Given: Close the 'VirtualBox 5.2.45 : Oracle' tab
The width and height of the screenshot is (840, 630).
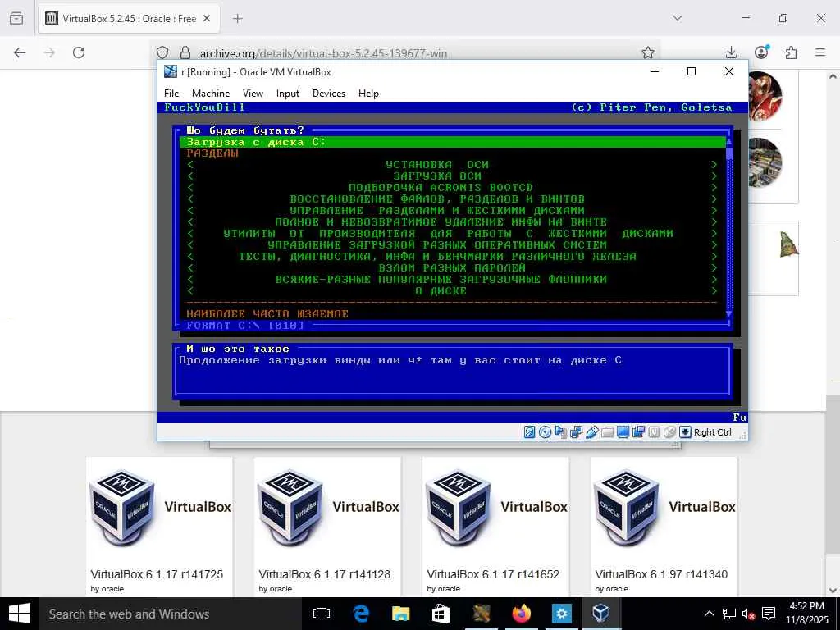Looking at the screenshot, I should (x=208, y=19).
